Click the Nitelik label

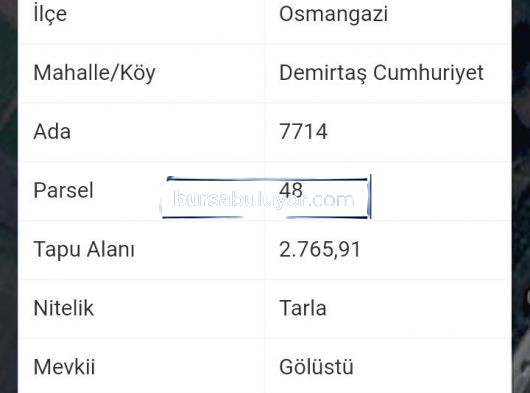click(64, 308)
